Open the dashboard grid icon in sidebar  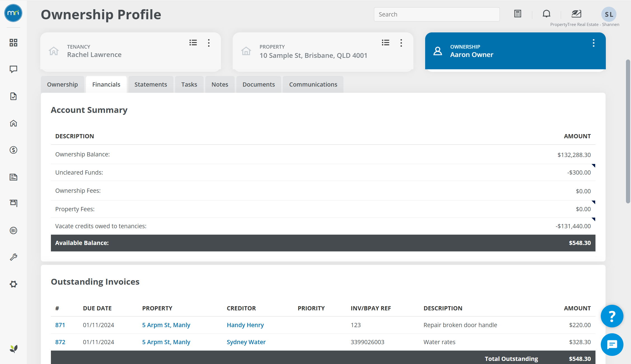13,42
